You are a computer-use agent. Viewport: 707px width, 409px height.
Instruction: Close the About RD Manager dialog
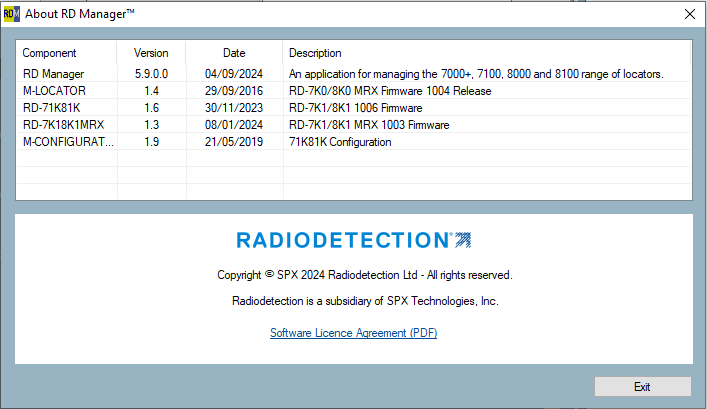[689, 14]
